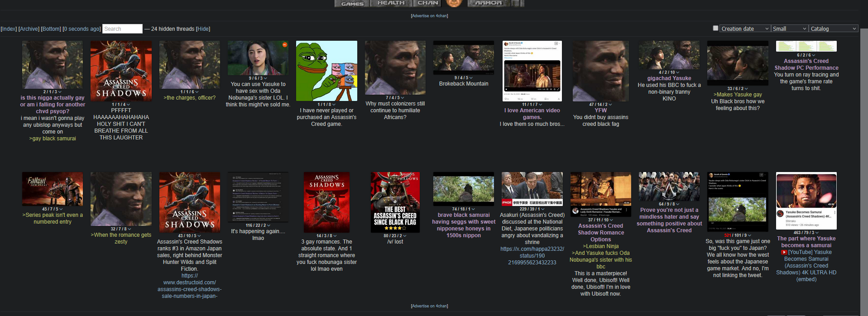Open the Index link
This screenshot has width=868, height=316.
[9, 29]
